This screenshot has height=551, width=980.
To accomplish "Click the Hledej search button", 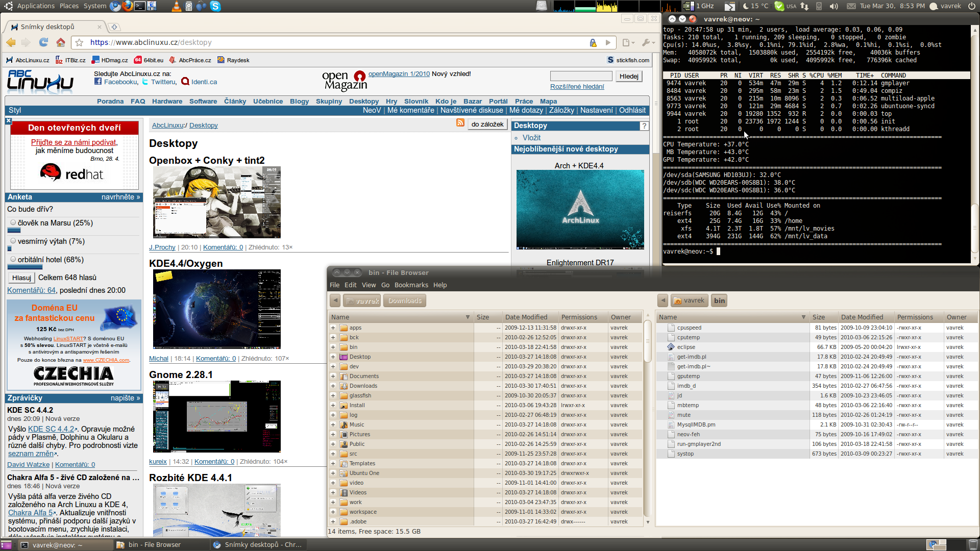I will click(629, 77).
